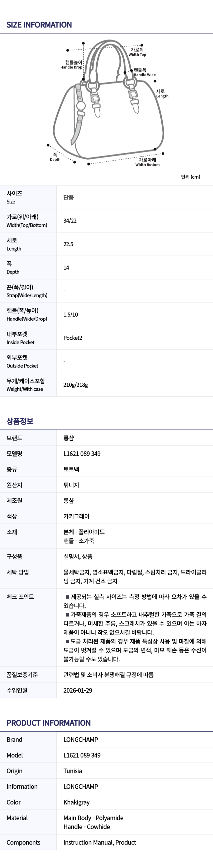
Task: Click the 210g/218g weight value
Action: click(x=76, y=385)
